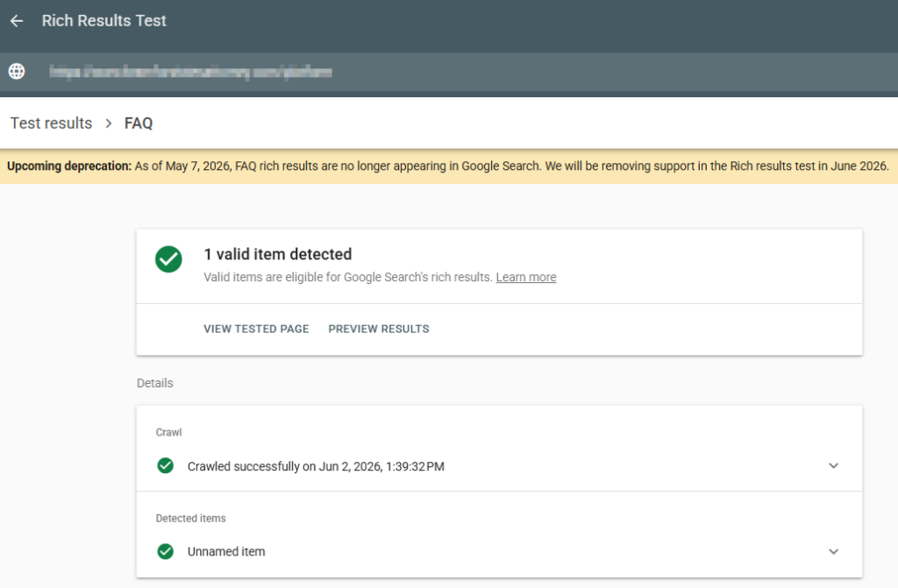Select the Unnamed item text
898x588 pixels.
click(226, 552)
